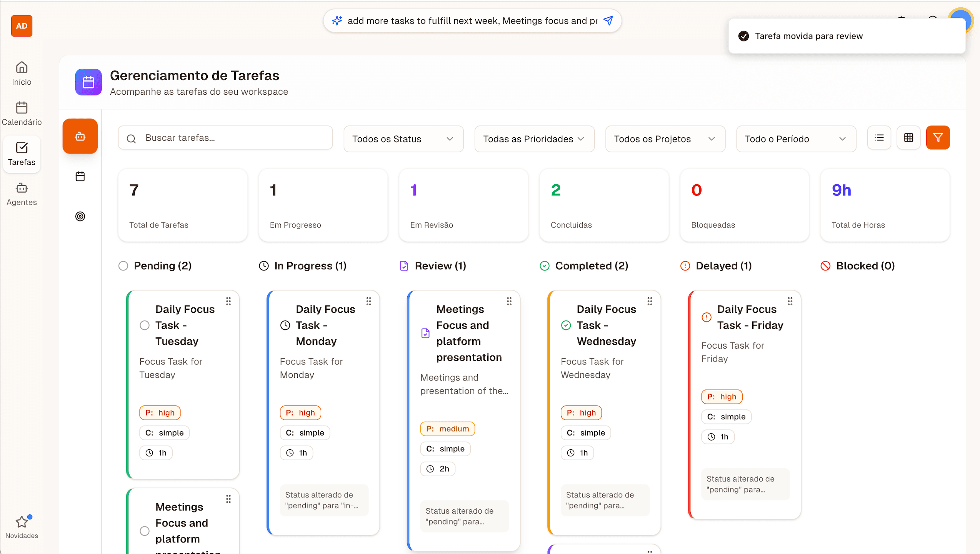This screenshot has height=554, width=980.
Task: Switch to grid table view
Action: (x=908, y=138)
